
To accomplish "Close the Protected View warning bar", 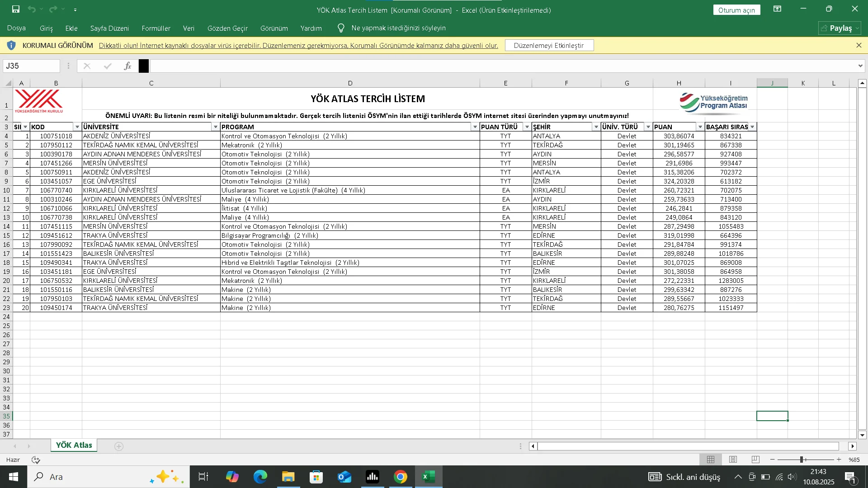I will click(x=859, y=45).
